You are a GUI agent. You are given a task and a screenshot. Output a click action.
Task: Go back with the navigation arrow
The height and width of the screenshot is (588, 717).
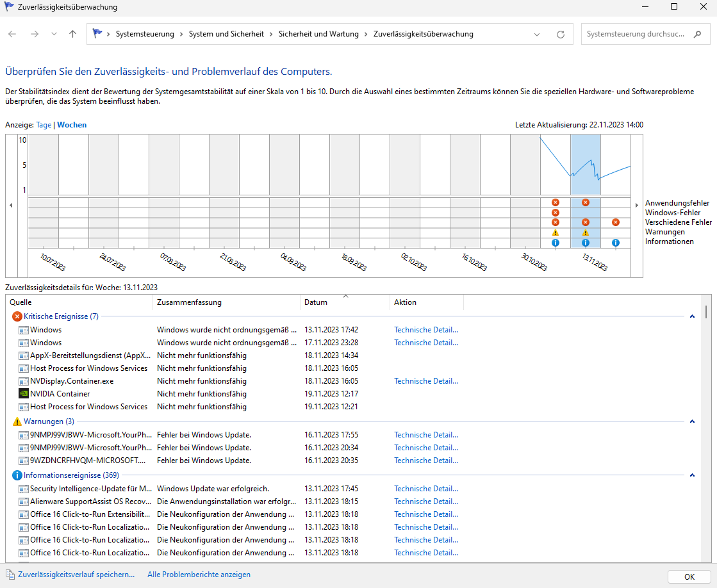coord(12,35)
